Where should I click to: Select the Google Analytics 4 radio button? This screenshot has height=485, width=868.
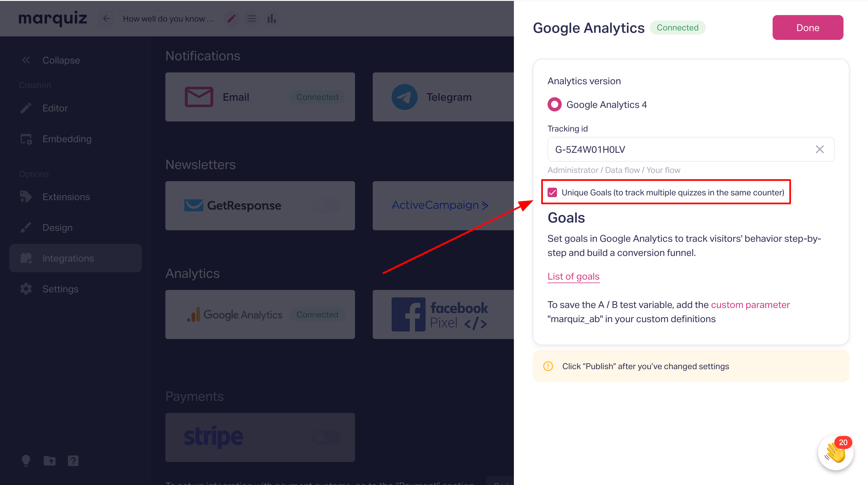[554, 104]
